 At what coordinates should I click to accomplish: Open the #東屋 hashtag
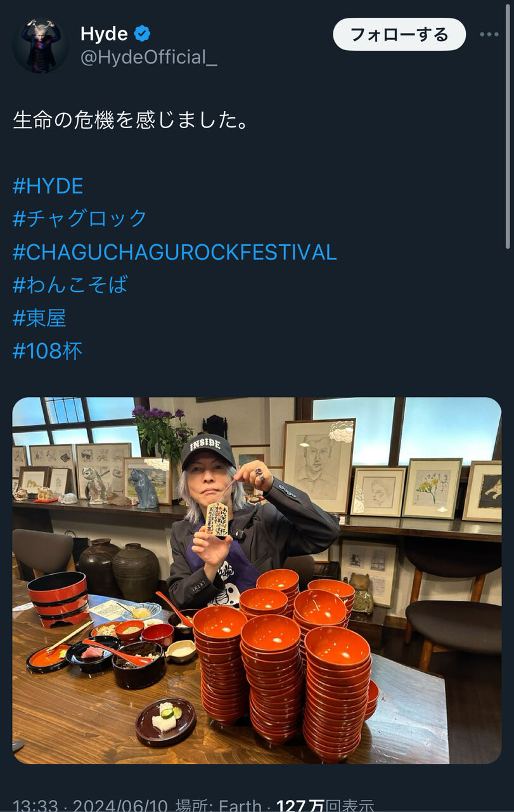(x=39, y=318)
